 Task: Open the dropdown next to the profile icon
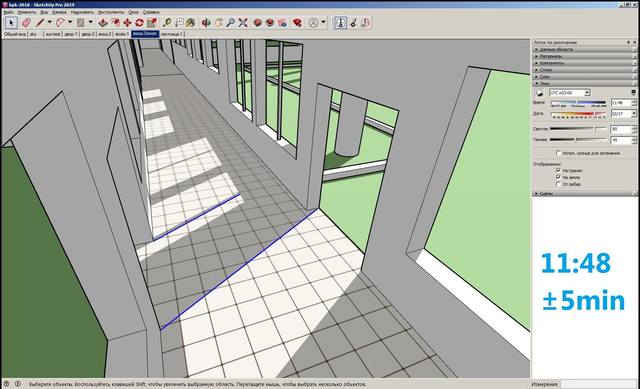[x=324, y=23]
